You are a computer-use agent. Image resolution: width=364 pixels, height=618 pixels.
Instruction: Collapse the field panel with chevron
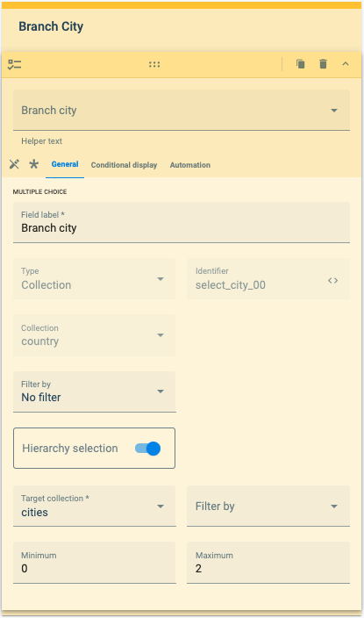point(346,64)
